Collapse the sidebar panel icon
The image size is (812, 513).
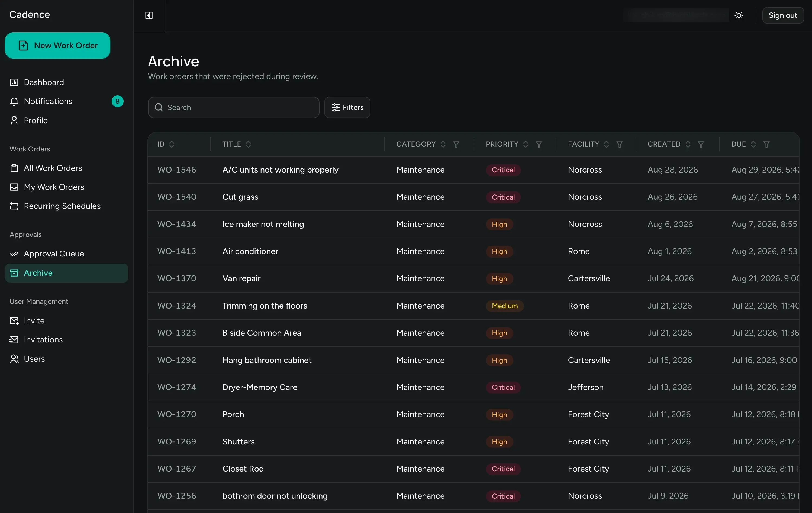149,15
